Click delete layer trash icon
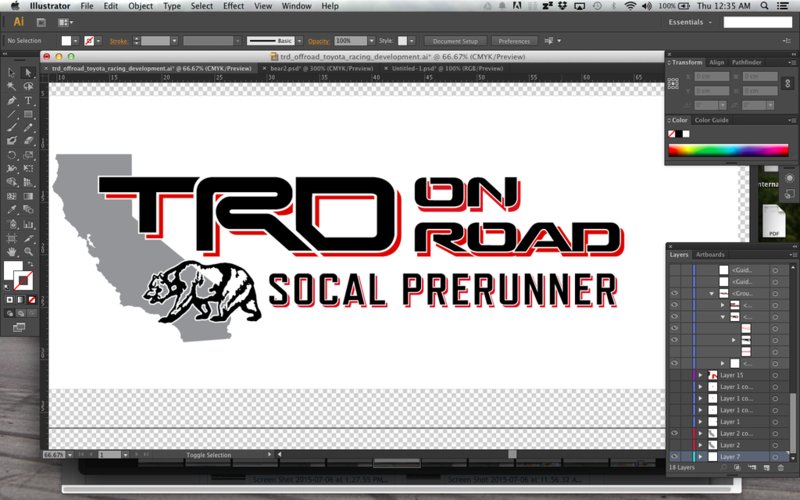The width and height of the screenshot is (800, 500). coord(781,467)
